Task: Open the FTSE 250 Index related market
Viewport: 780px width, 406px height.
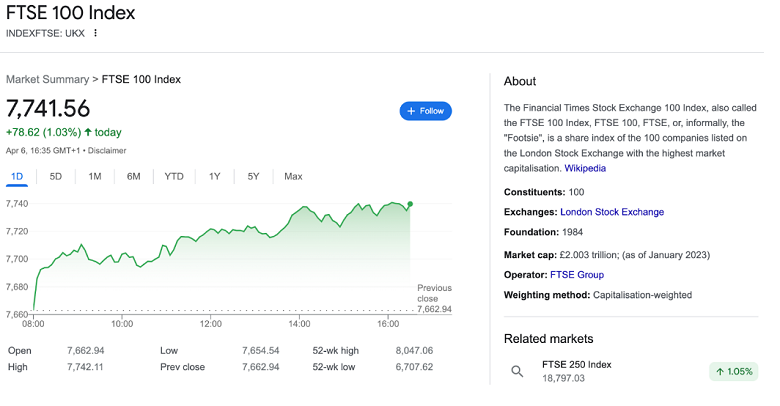Action: tap(576, 364)
